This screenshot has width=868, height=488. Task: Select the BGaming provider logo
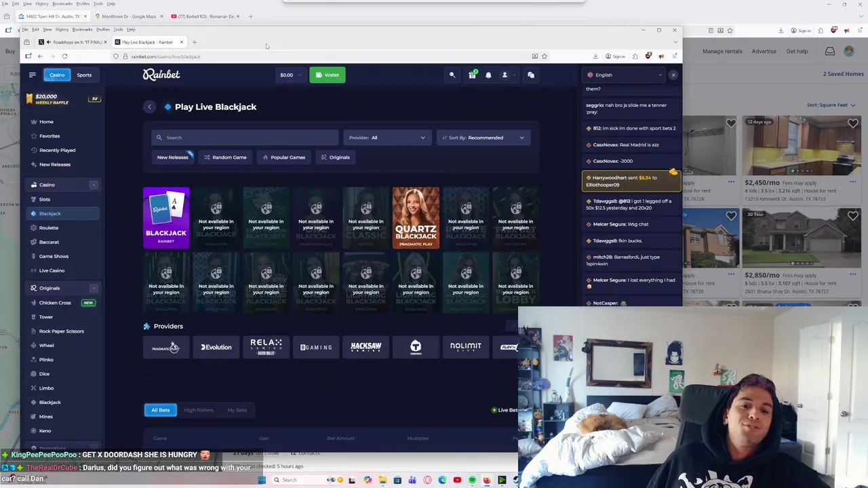click(x=316, y=348)
